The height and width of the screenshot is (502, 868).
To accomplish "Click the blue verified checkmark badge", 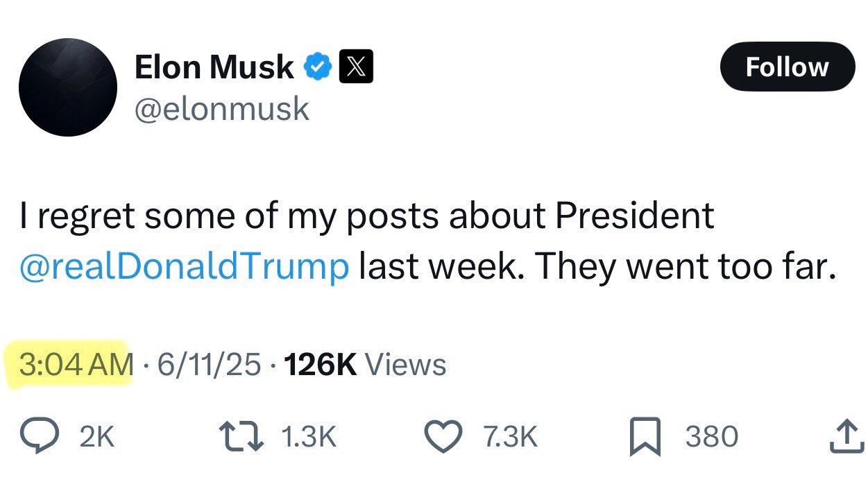I will (318, 67).
